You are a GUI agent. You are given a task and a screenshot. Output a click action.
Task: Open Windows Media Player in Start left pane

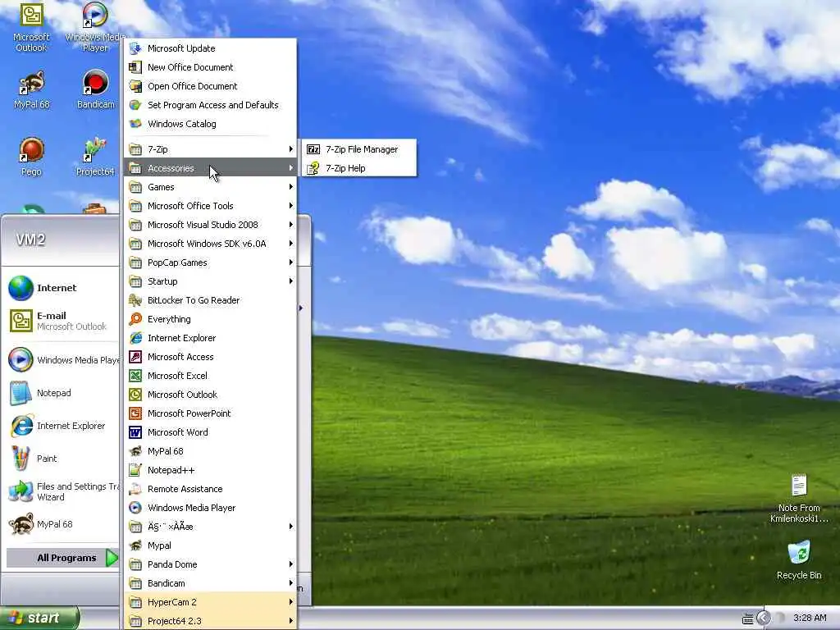(x=62, y=360)
